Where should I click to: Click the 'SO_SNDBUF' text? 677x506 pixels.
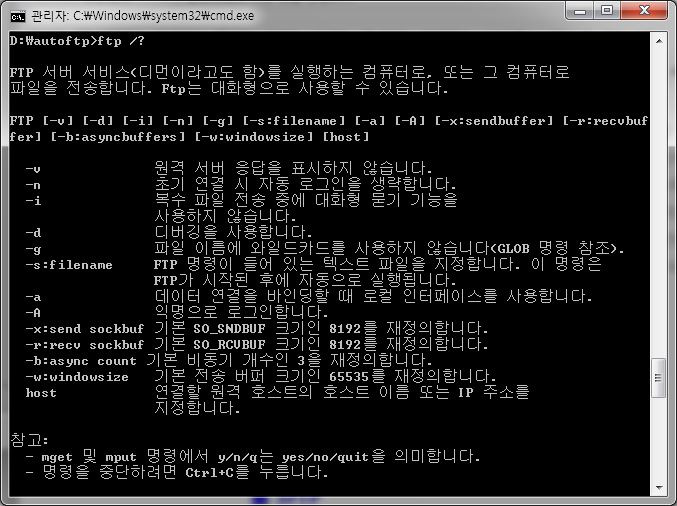[x=229, y=329]
